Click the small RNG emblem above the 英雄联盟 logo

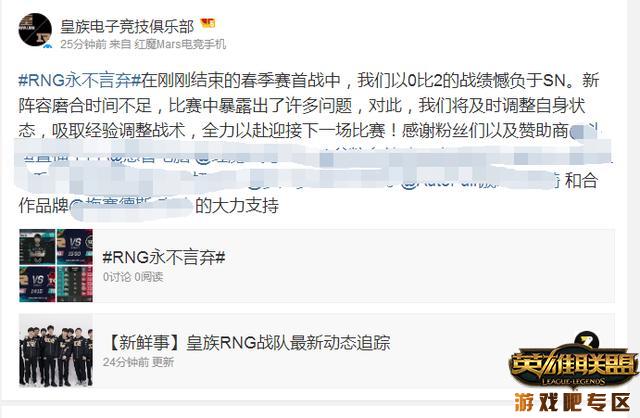[x=587, y=340]
